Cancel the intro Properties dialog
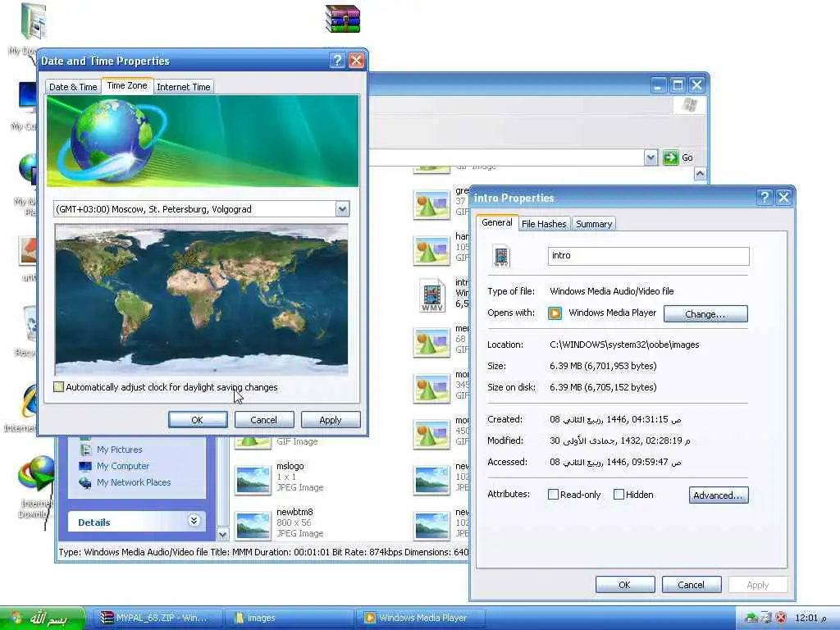Screen dimensions: 840x630 pos(691,585)
